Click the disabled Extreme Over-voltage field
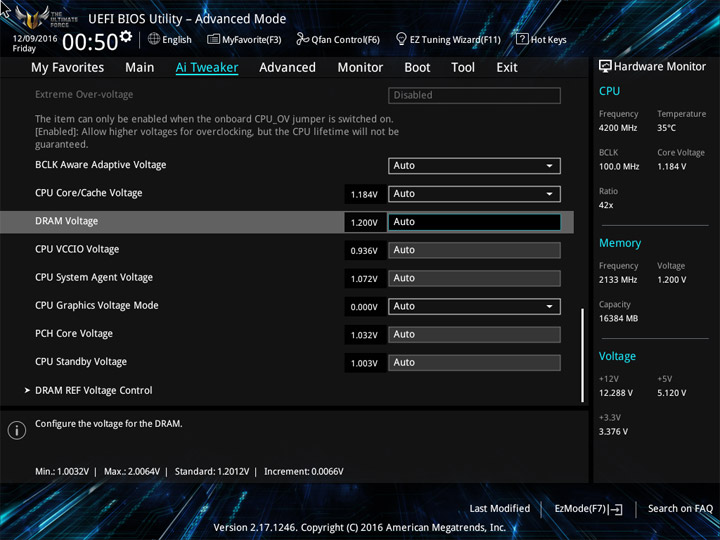Screen dimensions: 720x540 tap(474, 95)
